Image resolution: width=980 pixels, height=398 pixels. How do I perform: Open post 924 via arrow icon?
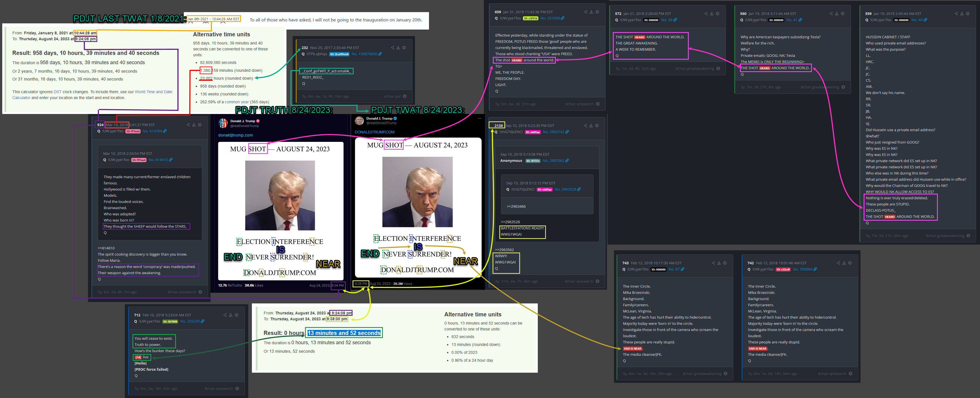200,125
